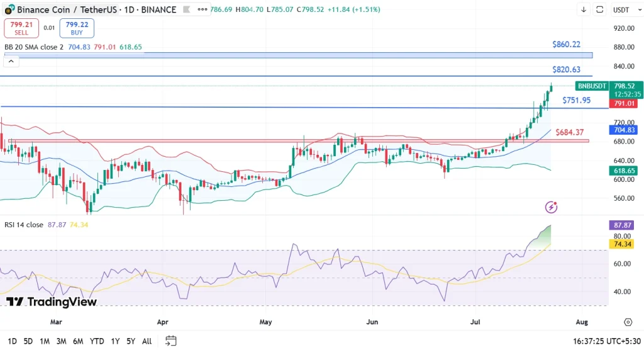The height and width of the screenshot is (350, 644).
Task: Open the three-dots more options menu
Action: (x=202, y=9)
